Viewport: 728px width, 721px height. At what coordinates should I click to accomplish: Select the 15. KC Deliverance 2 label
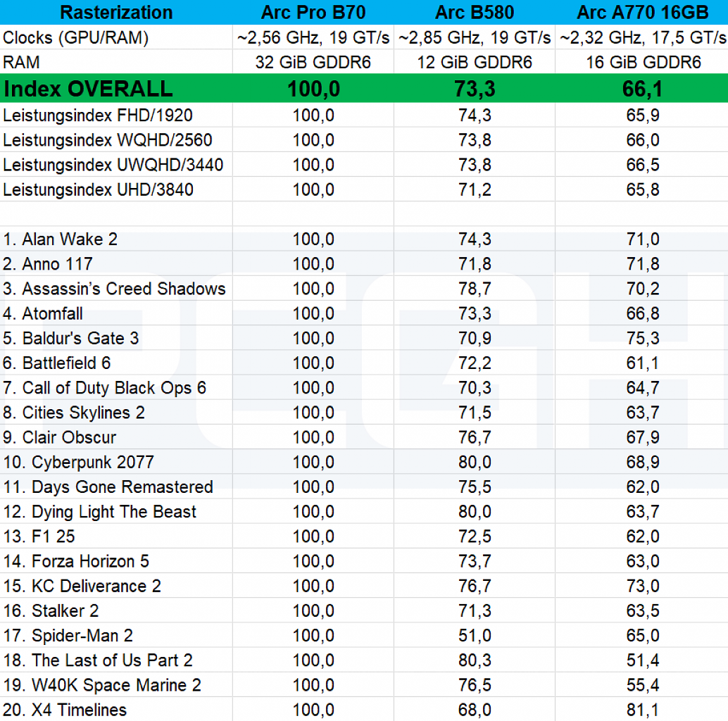[82, 586]
